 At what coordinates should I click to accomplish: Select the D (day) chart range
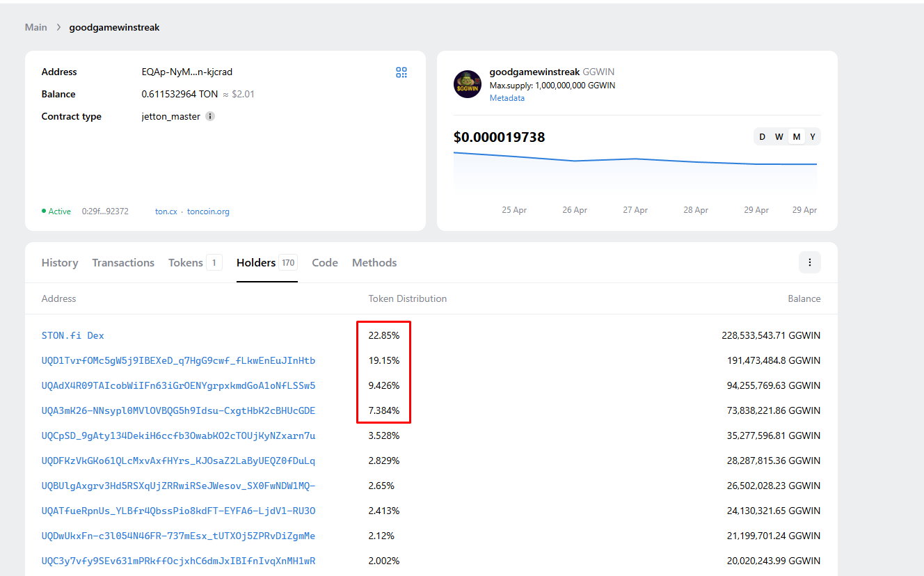[x=762, y=137]
